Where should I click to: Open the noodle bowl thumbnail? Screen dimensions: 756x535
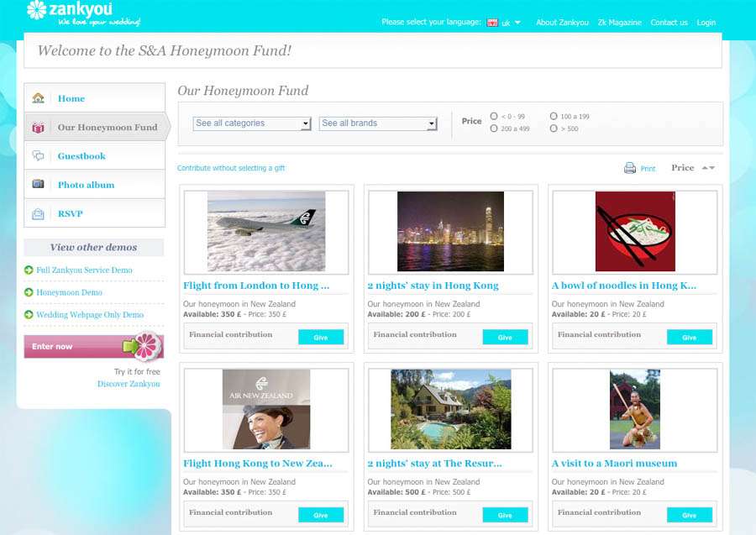[635, 231]
